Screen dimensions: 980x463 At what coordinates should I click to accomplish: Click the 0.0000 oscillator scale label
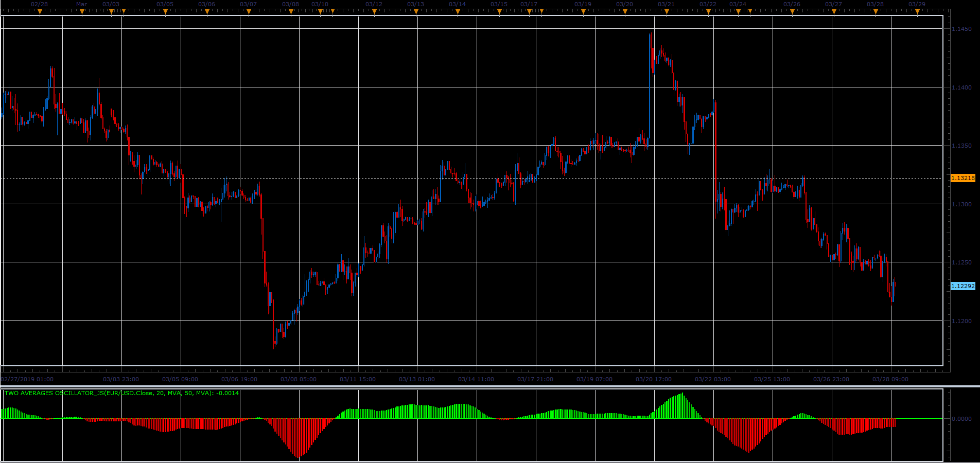coord(962,419)
